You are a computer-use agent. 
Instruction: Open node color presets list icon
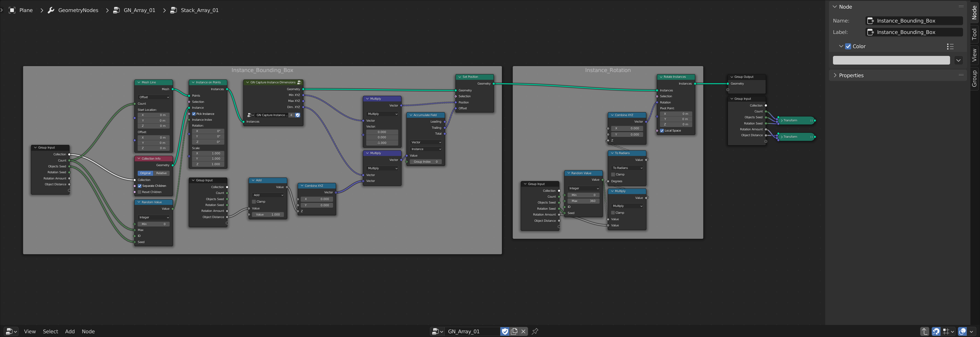click(950, 46)
